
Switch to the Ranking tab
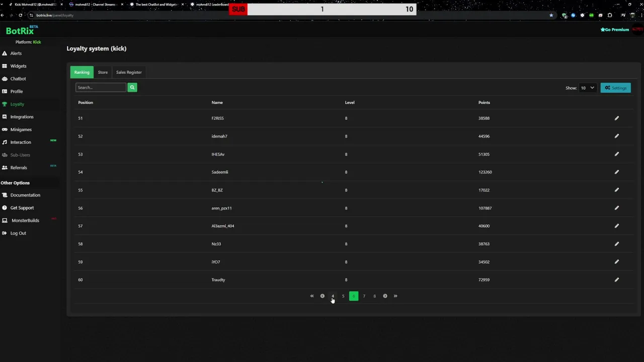82,72
